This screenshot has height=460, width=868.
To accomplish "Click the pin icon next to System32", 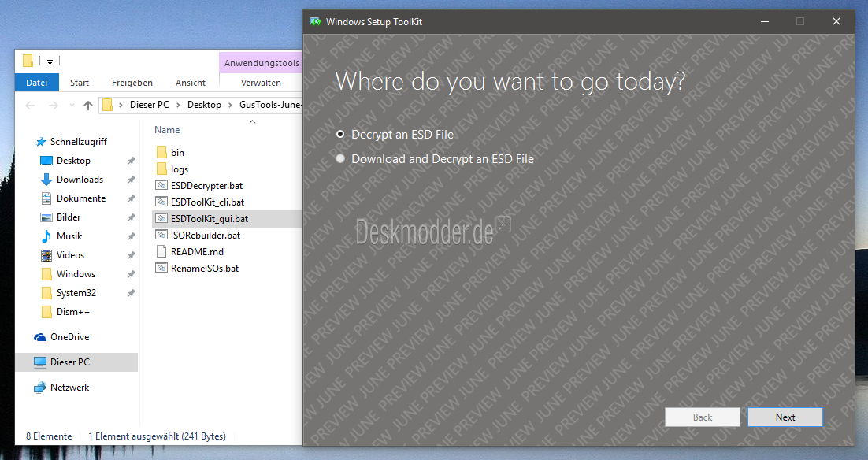I will tap(132, 293).
